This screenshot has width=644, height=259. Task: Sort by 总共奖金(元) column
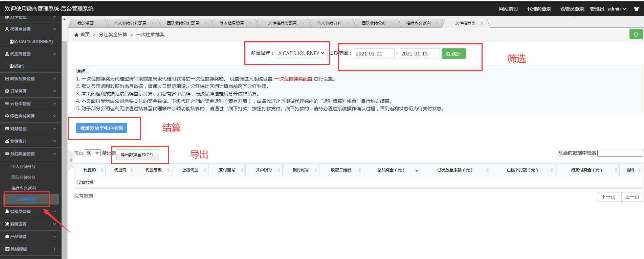point(391,170)
